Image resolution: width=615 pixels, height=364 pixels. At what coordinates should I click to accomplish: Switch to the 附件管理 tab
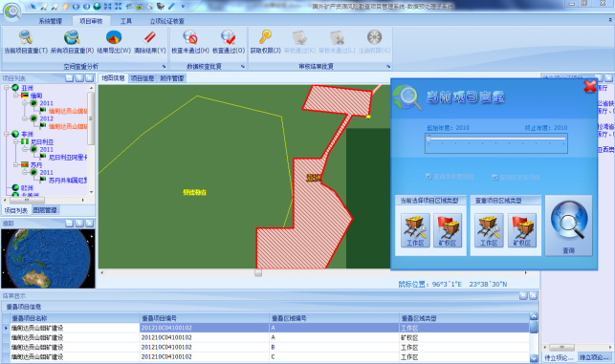(x=172, y=78)
